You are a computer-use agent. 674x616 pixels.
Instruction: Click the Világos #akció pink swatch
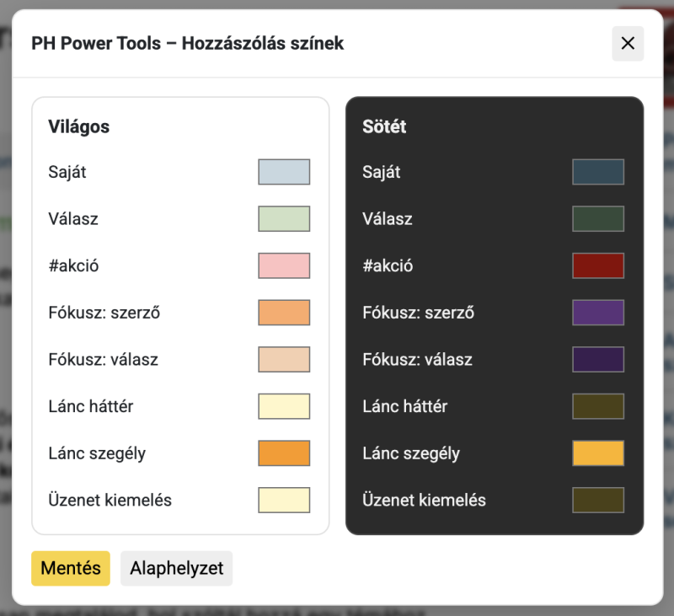click(284, 266)
